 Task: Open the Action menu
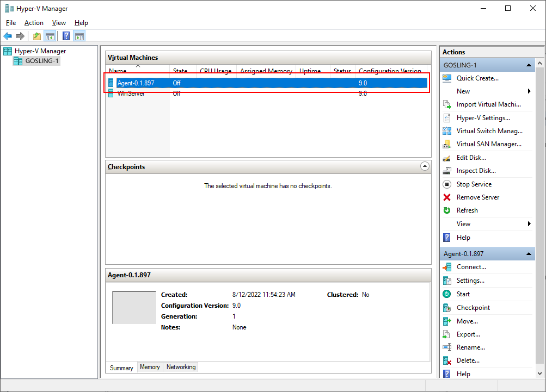pyautogui.click(x=34, y=23)
